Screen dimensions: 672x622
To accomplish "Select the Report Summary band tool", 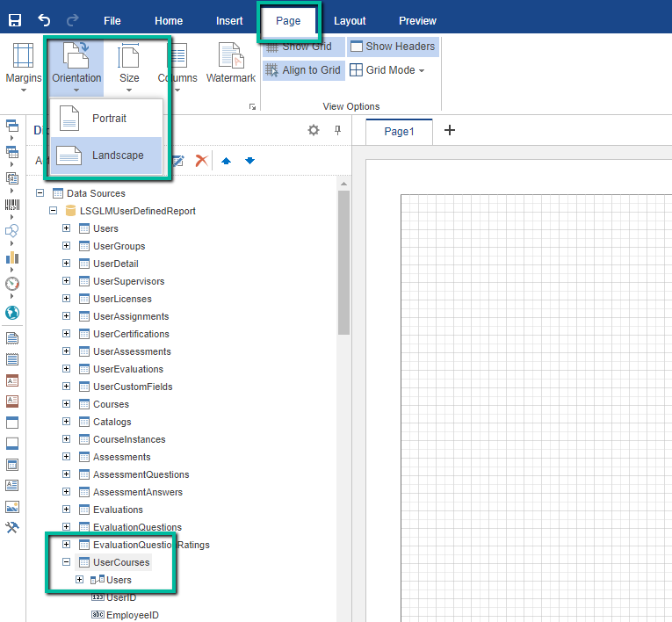I will tap(12, 359).
